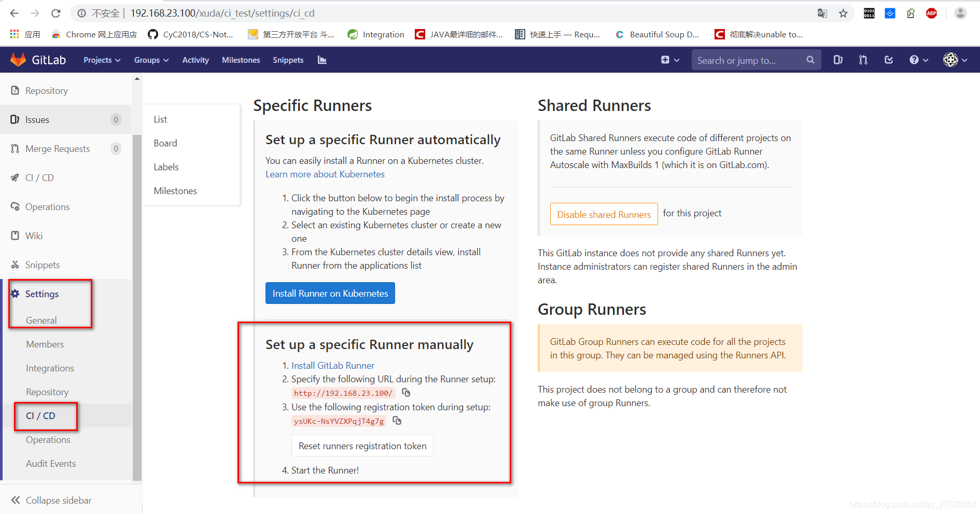Open the Beautiful Soup D... bookmark
The height and width of the screenshot is (514, 980).
657,34
